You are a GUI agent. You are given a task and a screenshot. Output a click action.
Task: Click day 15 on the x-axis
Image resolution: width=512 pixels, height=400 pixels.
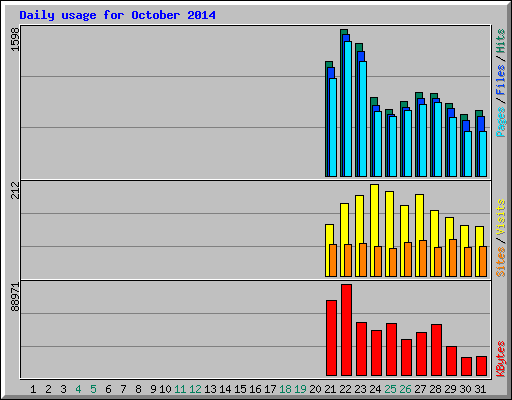pos(240,389)
